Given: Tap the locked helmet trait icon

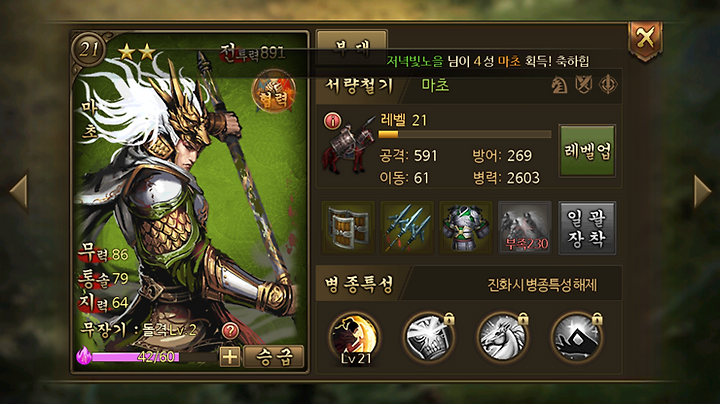Looking at the screenshot, I should point(428,337).
